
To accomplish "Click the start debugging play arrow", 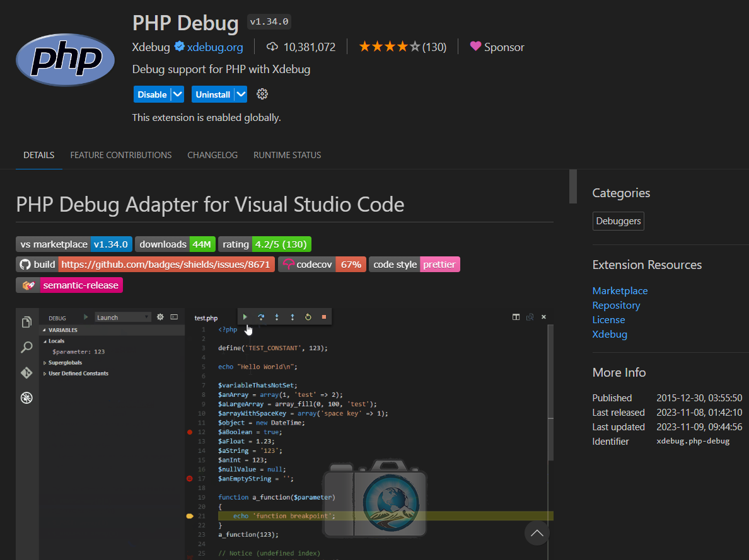I will [x=86, y=317].
